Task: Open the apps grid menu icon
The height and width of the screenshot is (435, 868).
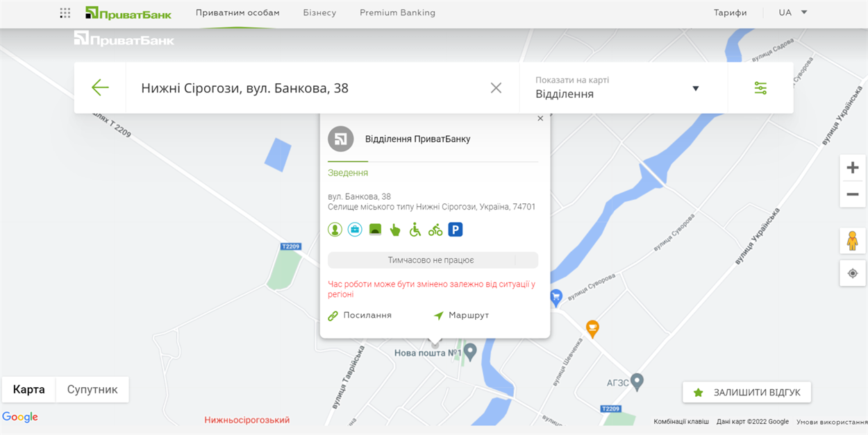Action: 65,12
